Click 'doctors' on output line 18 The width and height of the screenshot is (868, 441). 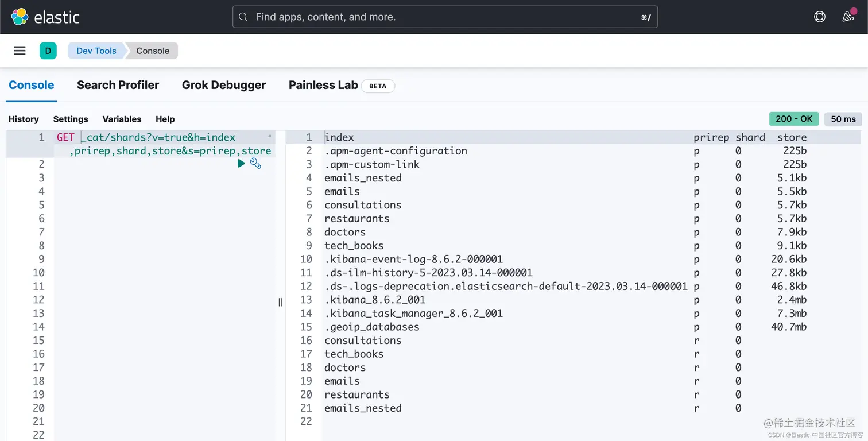coord(345,367)
